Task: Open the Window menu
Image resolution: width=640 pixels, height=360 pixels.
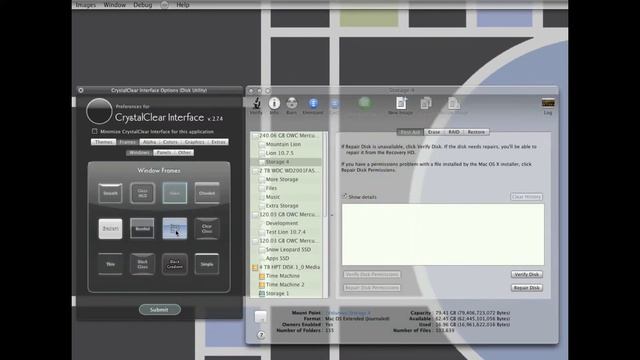Action: pyautogui.click(x=115, y=5)
